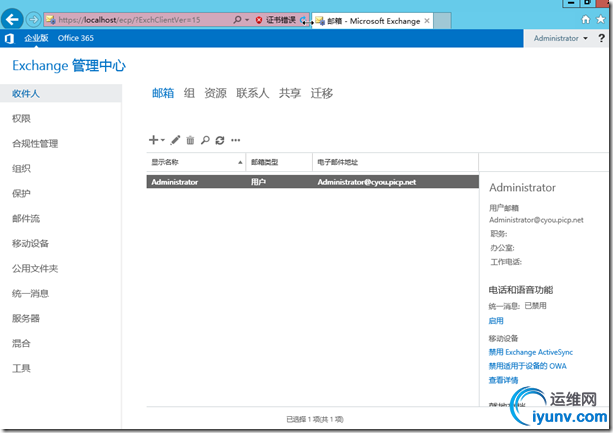Refresh the mailbox list
The image size is (613, 433).
pos(220,140)
